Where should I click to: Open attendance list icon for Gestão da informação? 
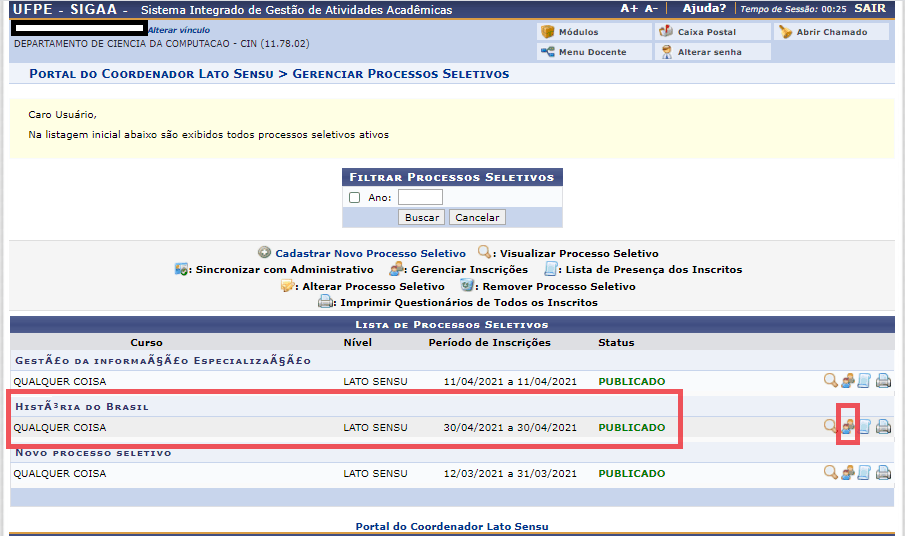click(x=865, y=381)
